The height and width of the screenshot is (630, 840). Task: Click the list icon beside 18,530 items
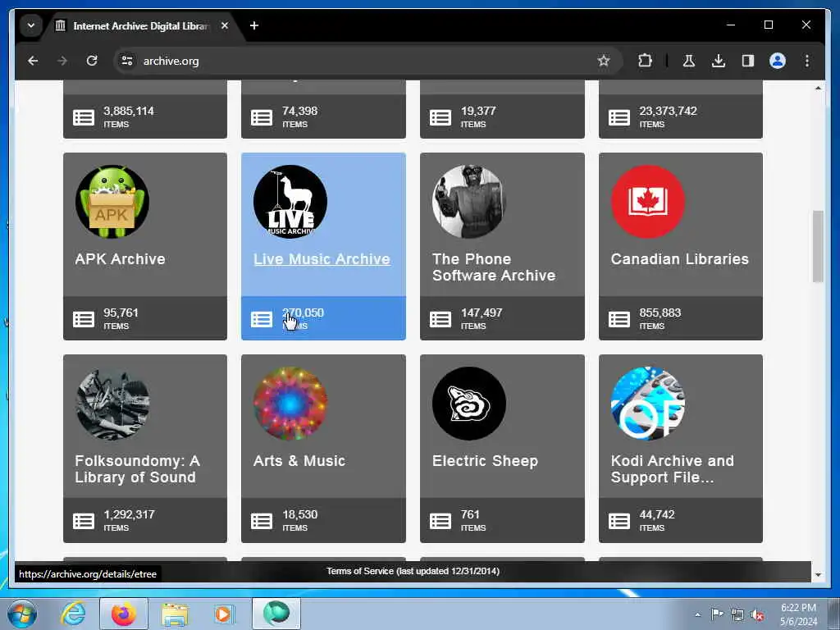click(262, 521)
